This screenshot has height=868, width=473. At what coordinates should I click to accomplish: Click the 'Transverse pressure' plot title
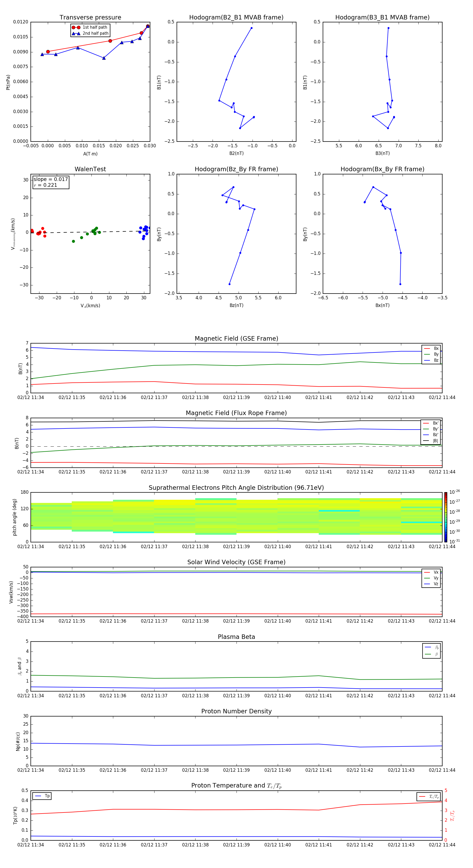[x=90, y=18]
